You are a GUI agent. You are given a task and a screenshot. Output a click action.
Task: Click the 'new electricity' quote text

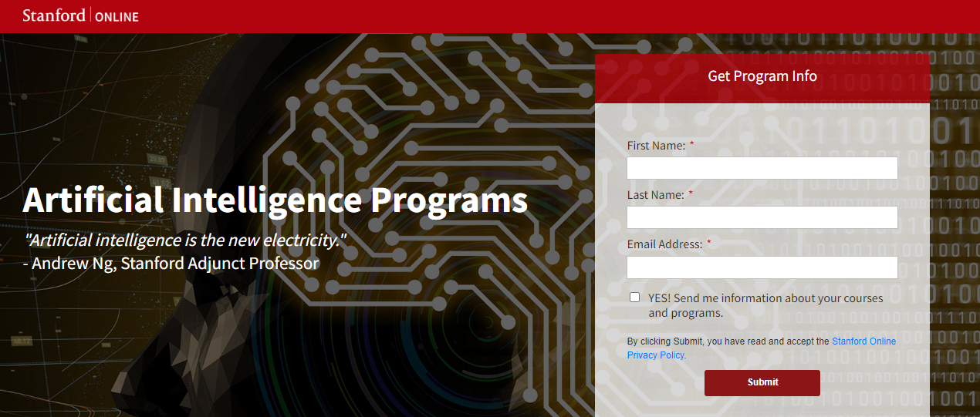tap(185, 240)
